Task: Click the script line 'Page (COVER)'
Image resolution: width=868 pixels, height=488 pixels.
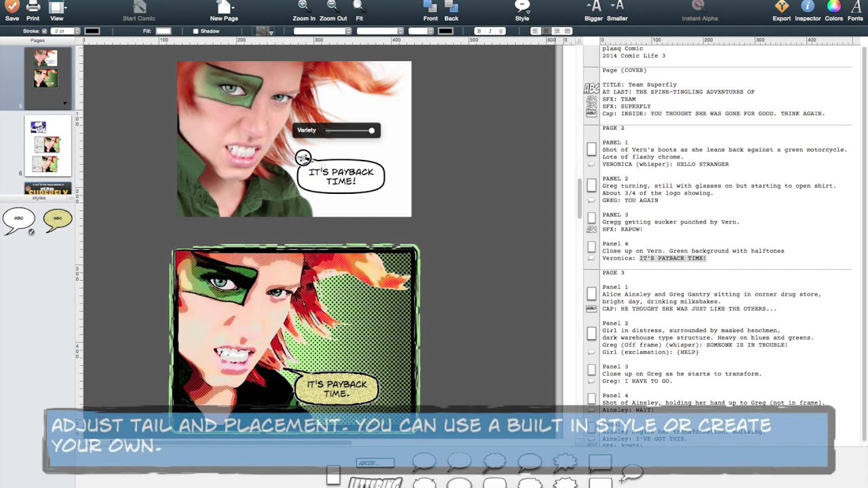Action: pos(625,70)
